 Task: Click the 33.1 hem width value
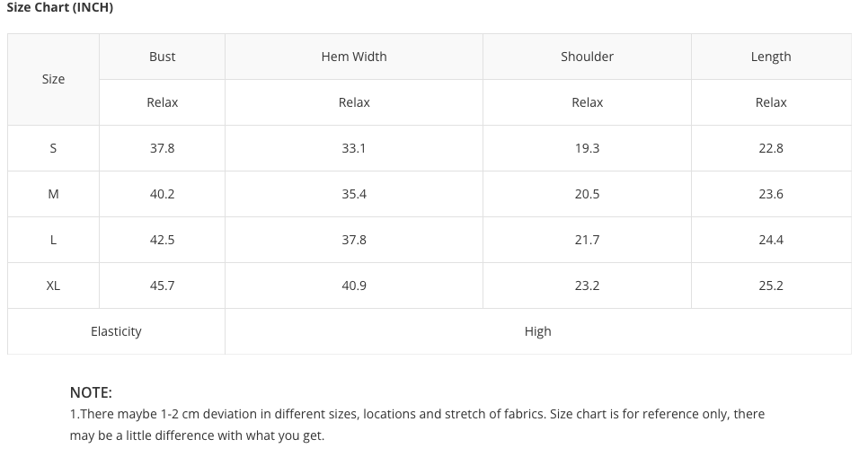354,148
